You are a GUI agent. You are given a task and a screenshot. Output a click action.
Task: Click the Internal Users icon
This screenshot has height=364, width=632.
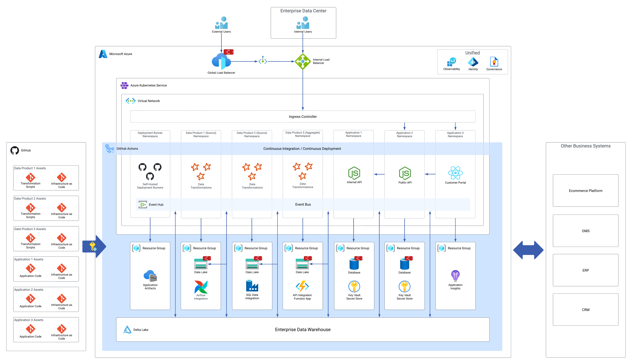[x=303, y=23]
